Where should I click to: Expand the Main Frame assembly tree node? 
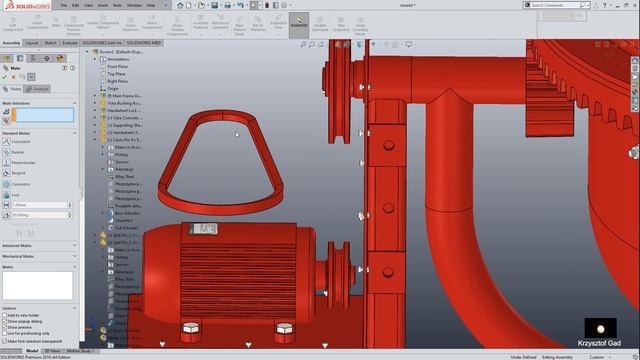pyautogui.click(x=96, y=96)
